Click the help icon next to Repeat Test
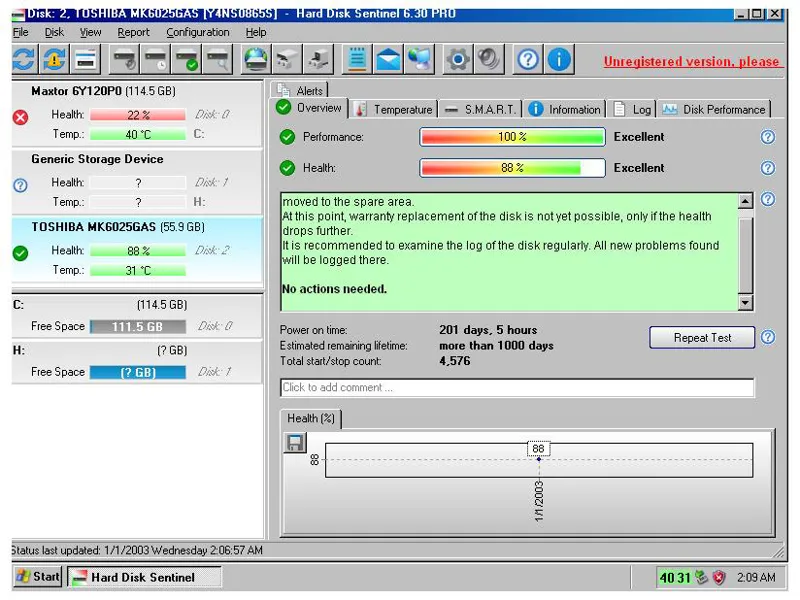 pyautogui.click(x=767, y=337)
